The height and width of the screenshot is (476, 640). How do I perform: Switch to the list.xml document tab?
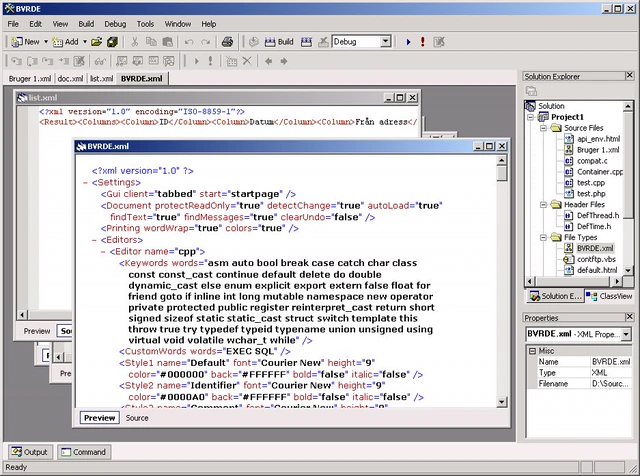pos(101,78)
